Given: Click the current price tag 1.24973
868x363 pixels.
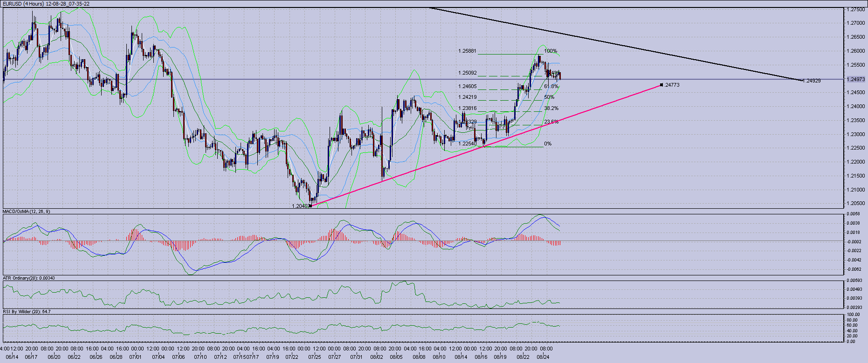Looking at the screenshot, I should pyautogui.click(x=856, y=79).
